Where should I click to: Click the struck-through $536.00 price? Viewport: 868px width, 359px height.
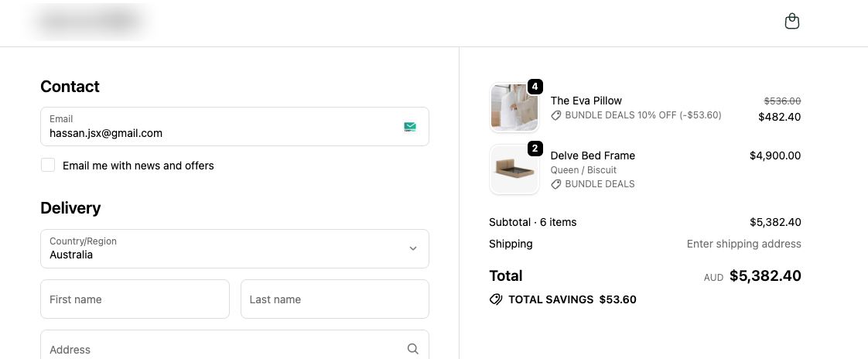(x=782, y=101)
